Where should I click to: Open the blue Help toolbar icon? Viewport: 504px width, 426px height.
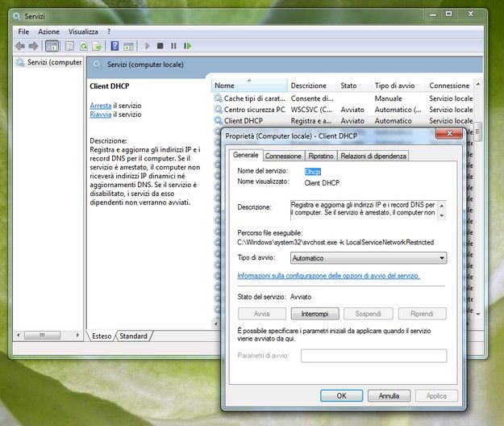pos(115,46)
